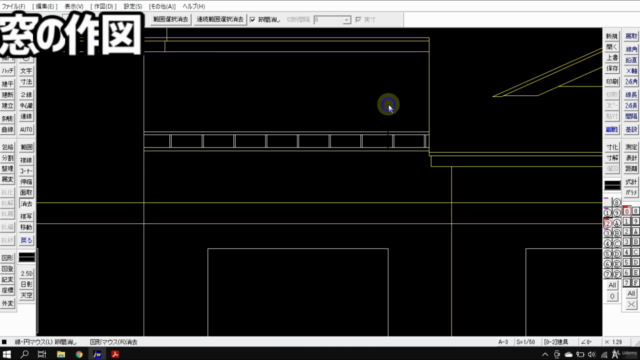640x360 pixels.
Task: Open the ヘルプ(H) menu
Action: click(x=193, y=7)
